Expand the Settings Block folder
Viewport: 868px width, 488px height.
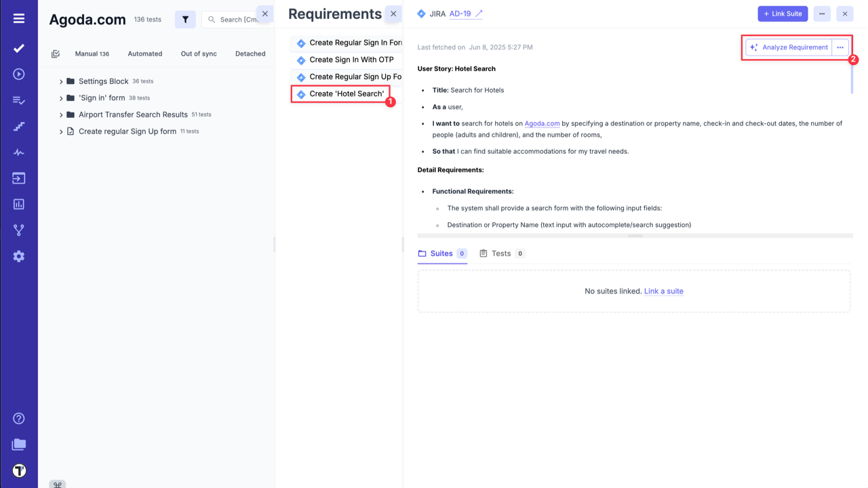60,81
